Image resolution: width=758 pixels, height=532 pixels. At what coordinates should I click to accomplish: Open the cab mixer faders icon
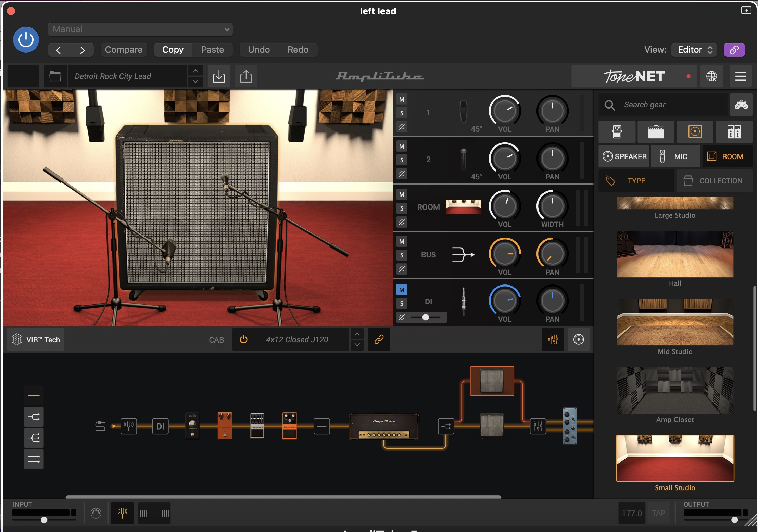pos(553,340)
